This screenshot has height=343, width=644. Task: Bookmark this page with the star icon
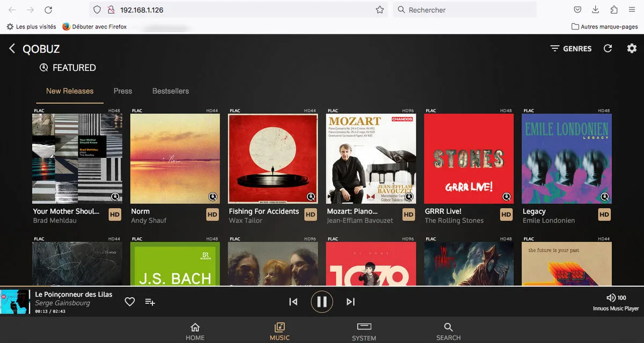point(379,10)
